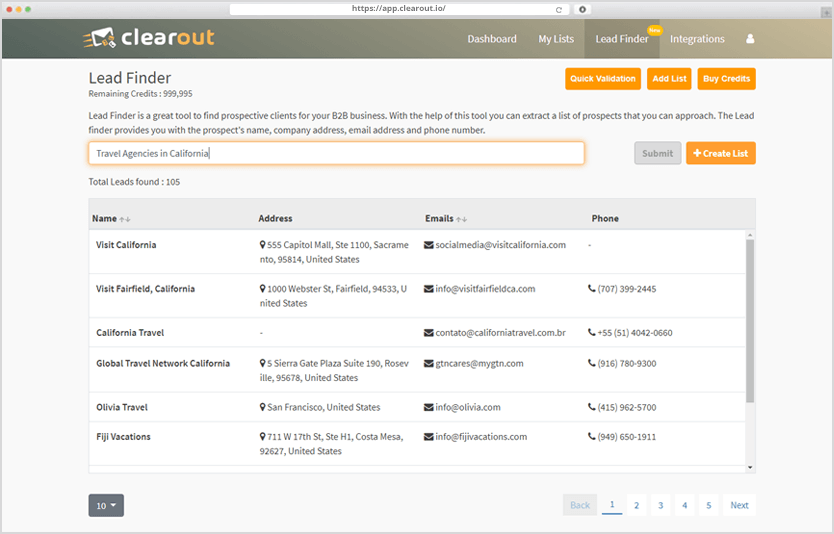The width and height of the screenshot is (834, 534).
Task: Jump to page 3 of results
Action: [x=661, y=505]
